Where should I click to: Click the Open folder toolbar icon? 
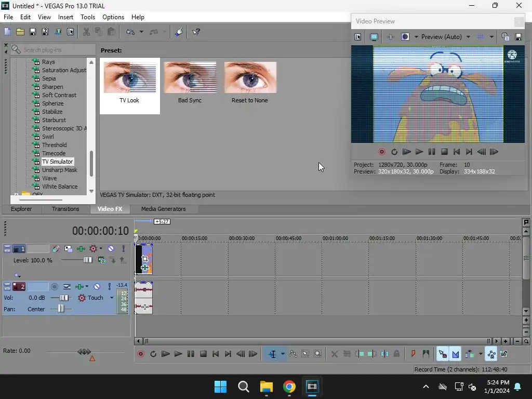tap(20, 32)
